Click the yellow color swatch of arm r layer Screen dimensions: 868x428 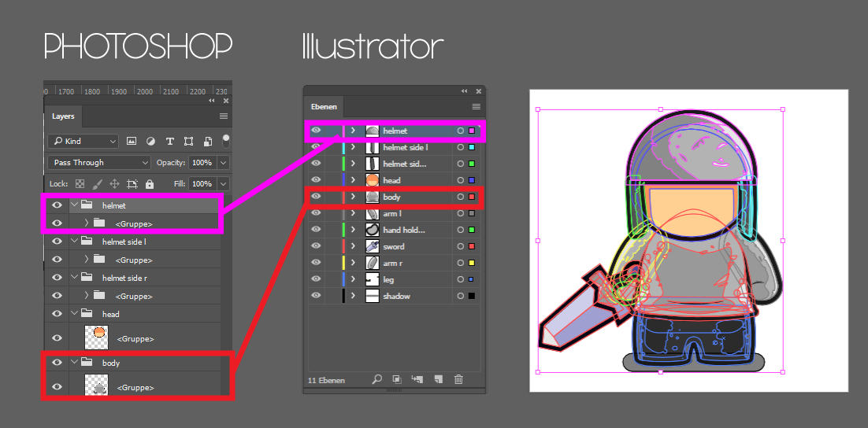(472, 263)
